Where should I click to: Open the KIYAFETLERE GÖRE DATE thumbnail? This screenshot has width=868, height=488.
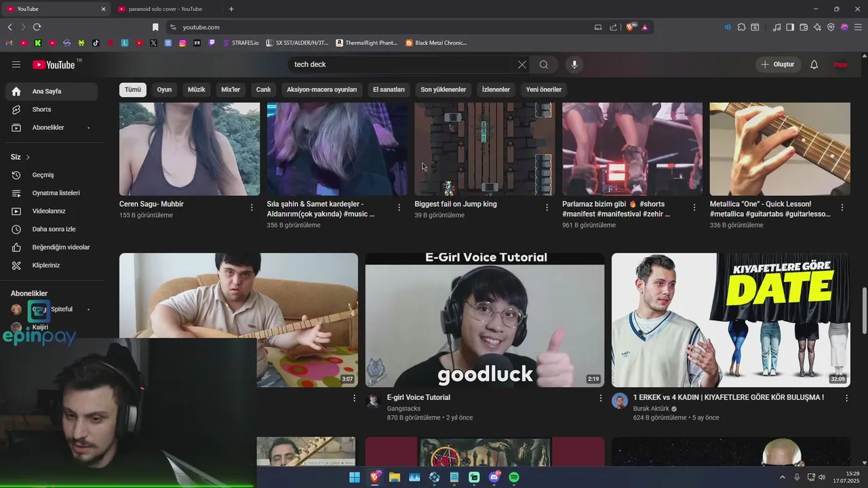click(x=731, y=320)
